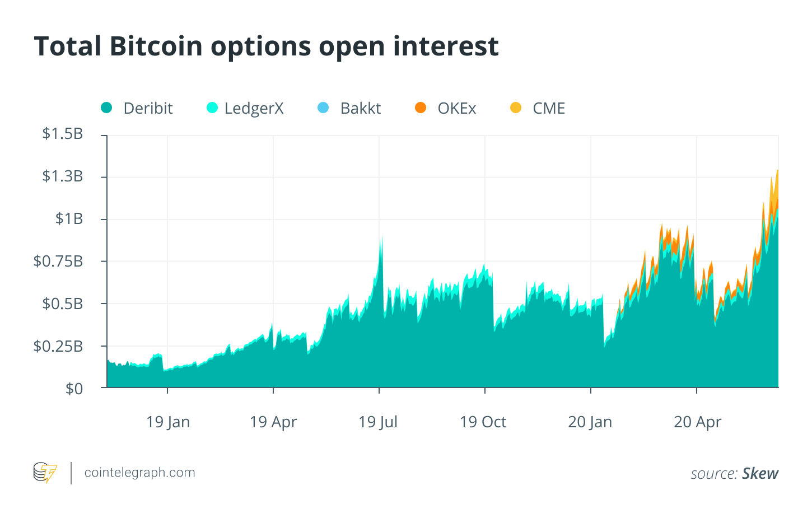Select the 20 Apr axis label
Image resolution: width=812 pixels, height=518 pixels.
(x=698, y=422)
